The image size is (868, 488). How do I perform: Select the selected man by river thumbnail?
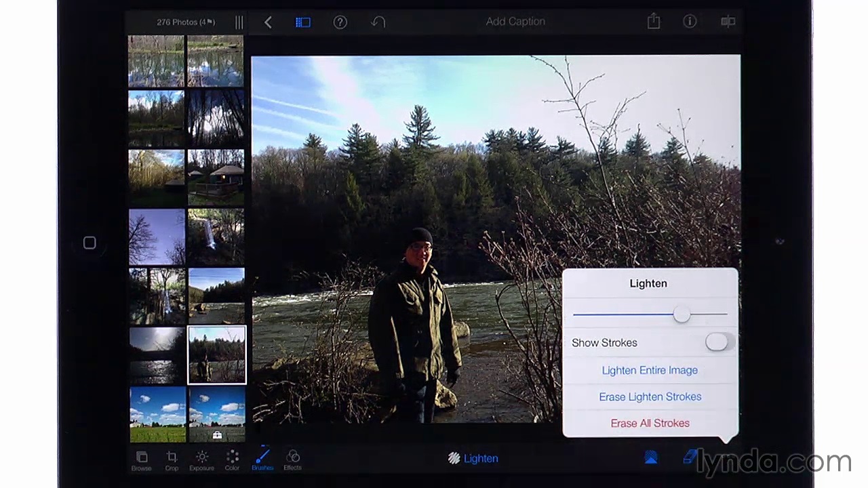pos(217,354)
